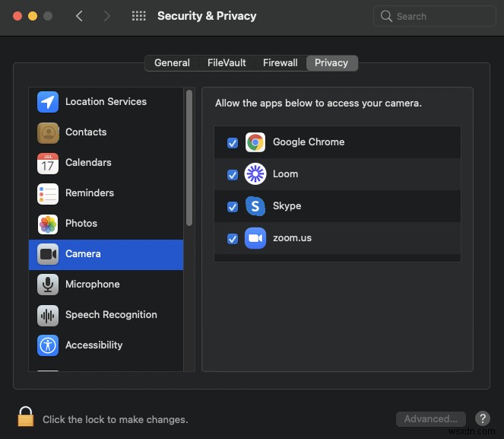Switch to the FileVault tab

(227, 62)
